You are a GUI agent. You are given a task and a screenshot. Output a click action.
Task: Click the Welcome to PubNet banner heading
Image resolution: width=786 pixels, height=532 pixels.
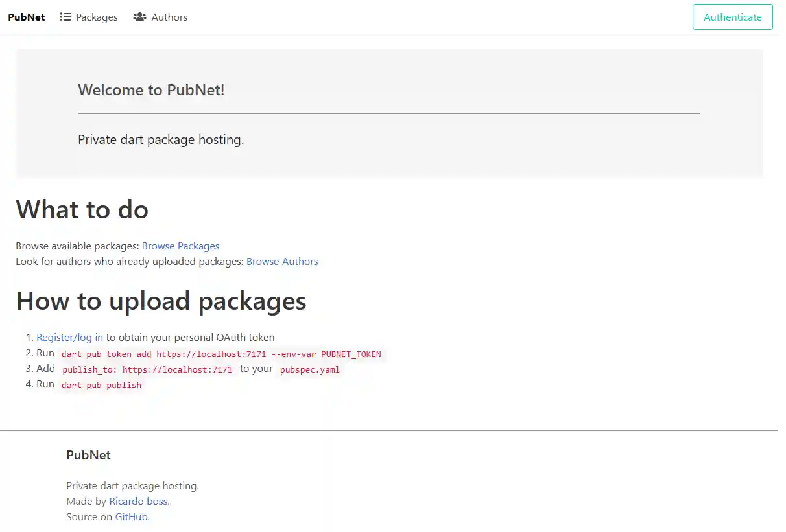(x=151, y=90)
